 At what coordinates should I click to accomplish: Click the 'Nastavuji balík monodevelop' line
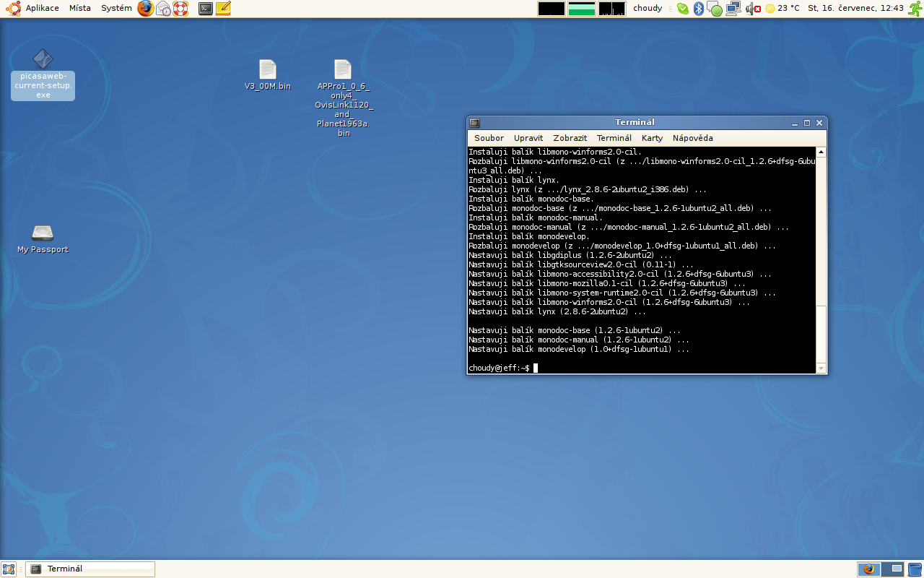pos(579,350)
